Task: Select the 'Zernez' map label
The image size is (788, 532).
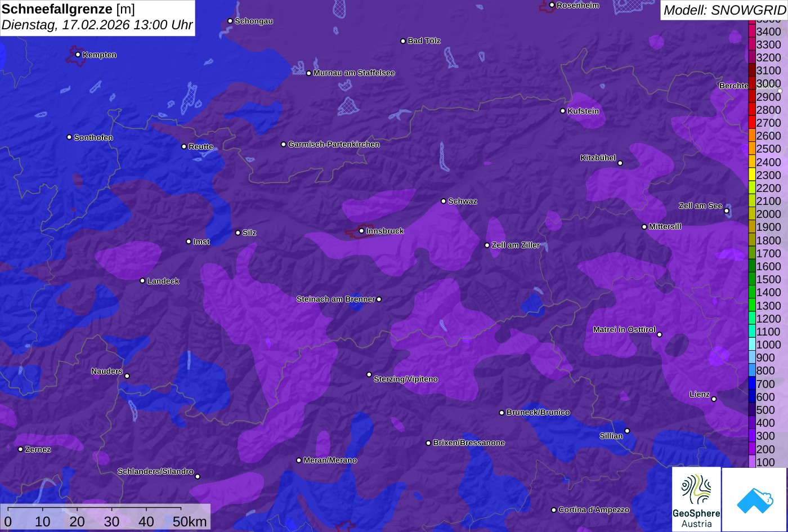Action: coord(38,450)
